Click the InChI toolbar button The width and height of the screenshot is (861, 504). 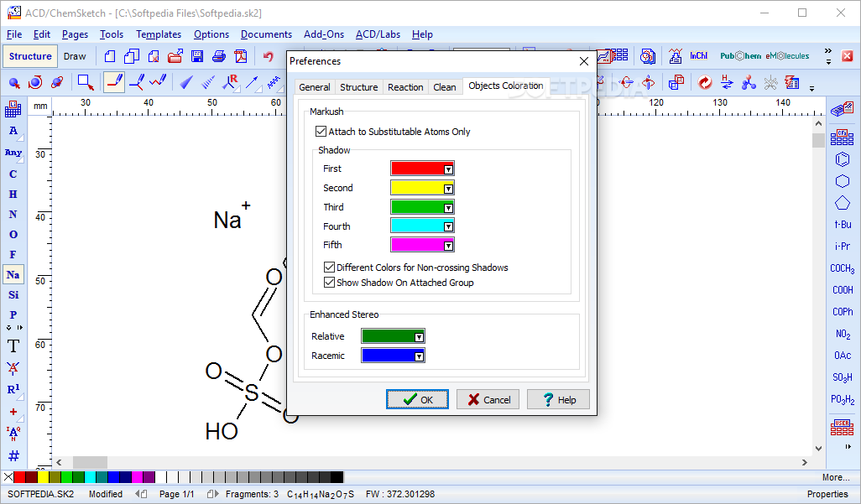698,55
